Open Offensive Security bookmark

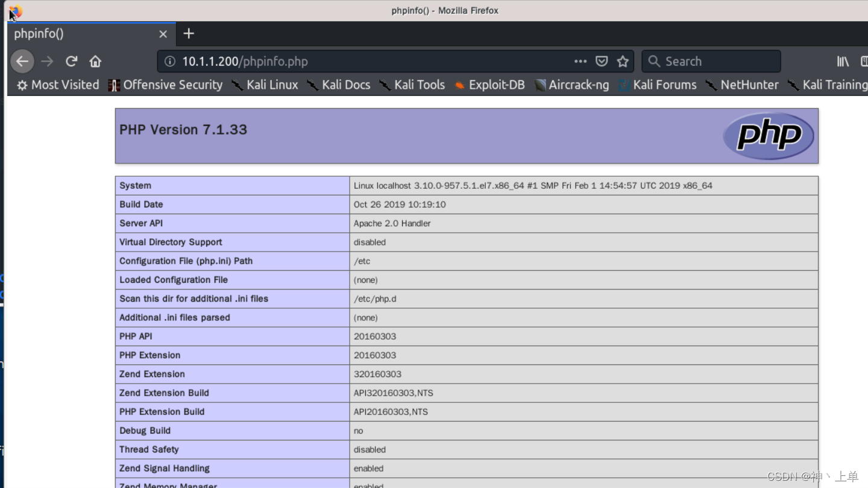(x=165, y=85)
